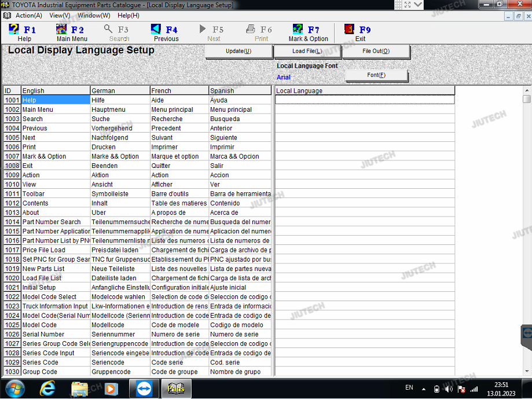Click the F6 Print toolbar icon

261,33
